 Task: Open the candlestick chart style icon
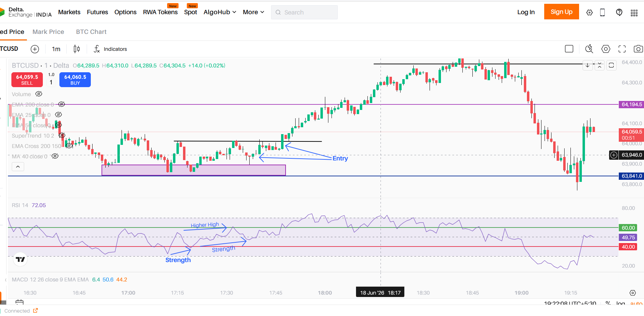point(77,49)
